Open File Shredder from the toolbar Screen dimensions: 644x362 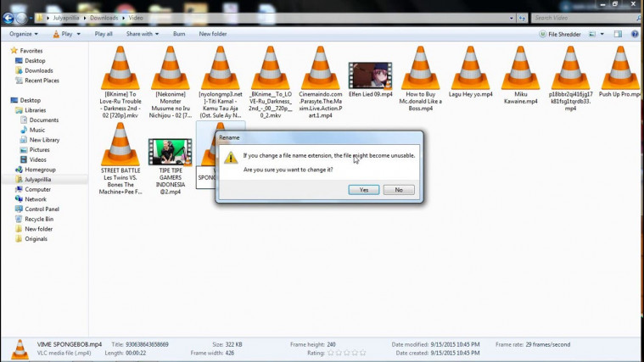(560, 35)
